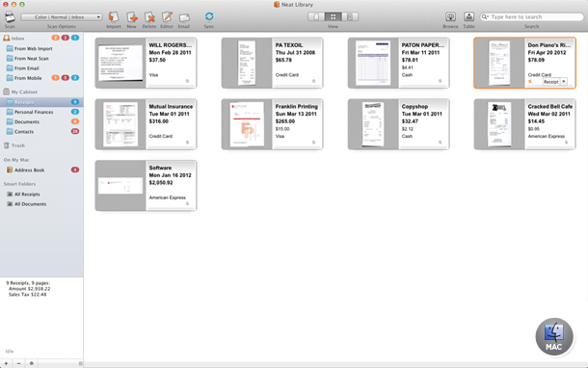Open the Receipt type dropdown on Don Piano's card

pos(555,82)
